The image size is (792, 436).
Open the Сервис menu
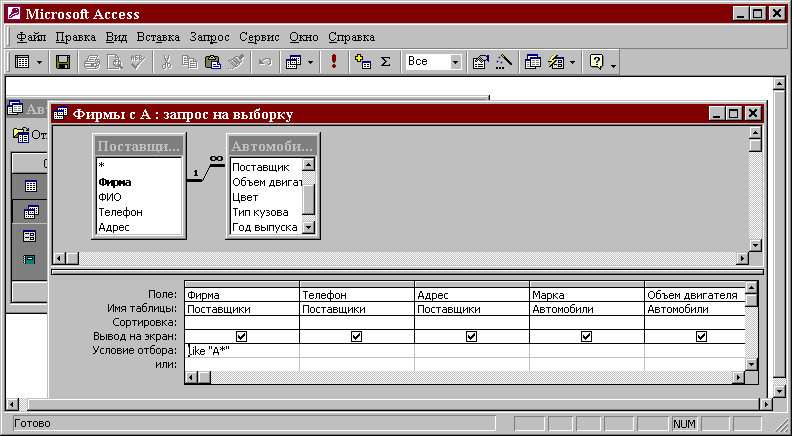(259, 37)
